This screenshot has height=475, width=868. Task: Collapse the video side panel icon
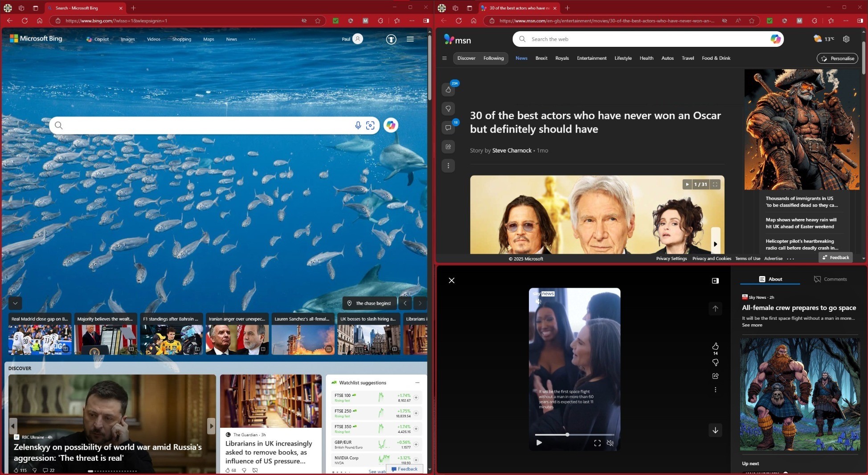click(x=715, y=281)
